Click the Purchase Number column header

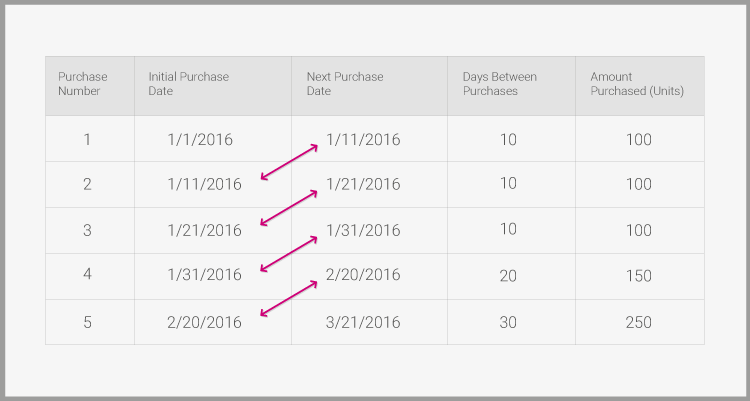pyautogui.click(x=83, y=84)
